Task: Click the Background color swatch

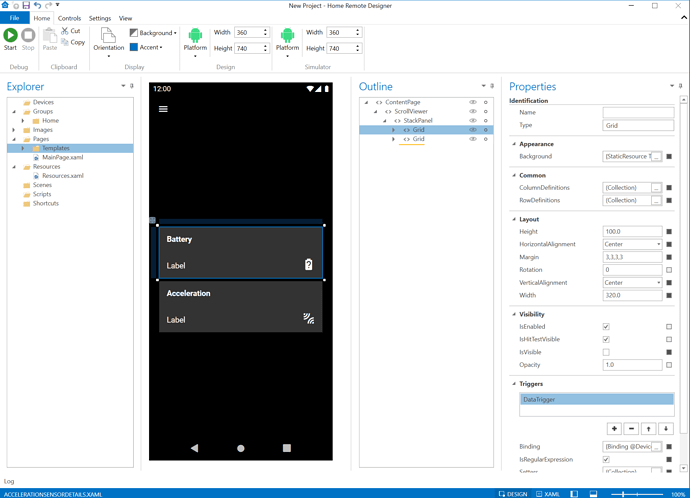Action: point(134,33)
